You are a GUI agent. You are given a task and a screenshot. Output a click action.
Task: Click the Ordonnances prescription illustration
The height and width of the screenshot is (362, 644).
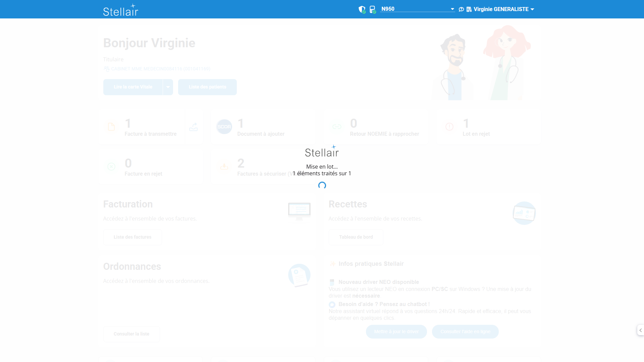click(x=299, y=276)
